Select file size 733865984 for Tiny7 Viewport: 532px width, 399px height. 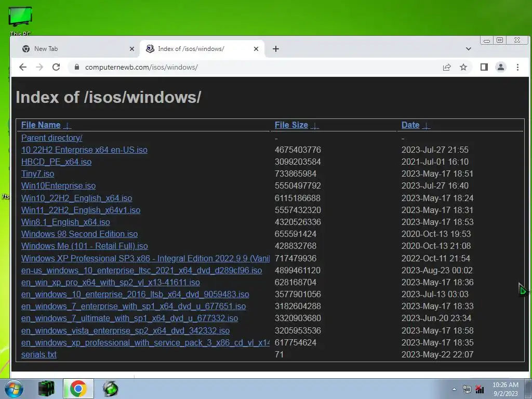pyautogui.click(x=295, y=174)
